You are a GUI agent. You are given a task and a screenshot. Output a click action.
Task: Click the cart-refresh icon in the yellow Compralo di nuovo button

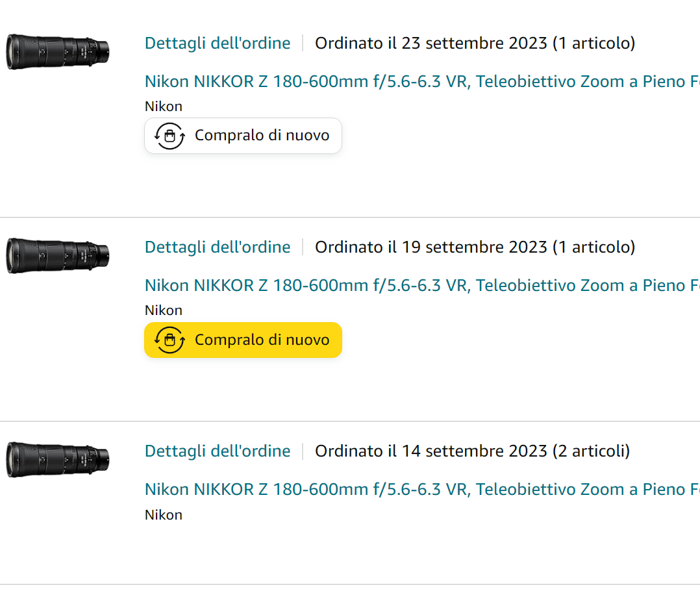169,340
